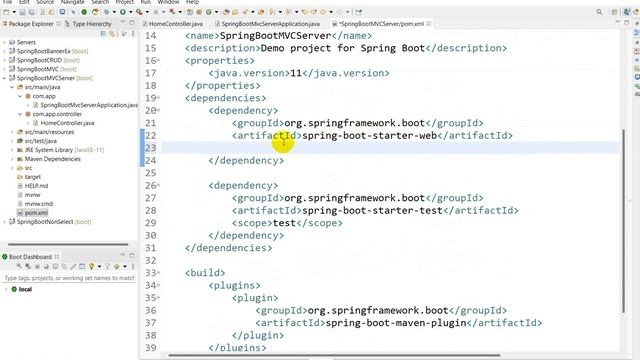This screenshot has height=360, width=640.
Task: Select the HELP.md file
Action: click(x=36, y=186)
